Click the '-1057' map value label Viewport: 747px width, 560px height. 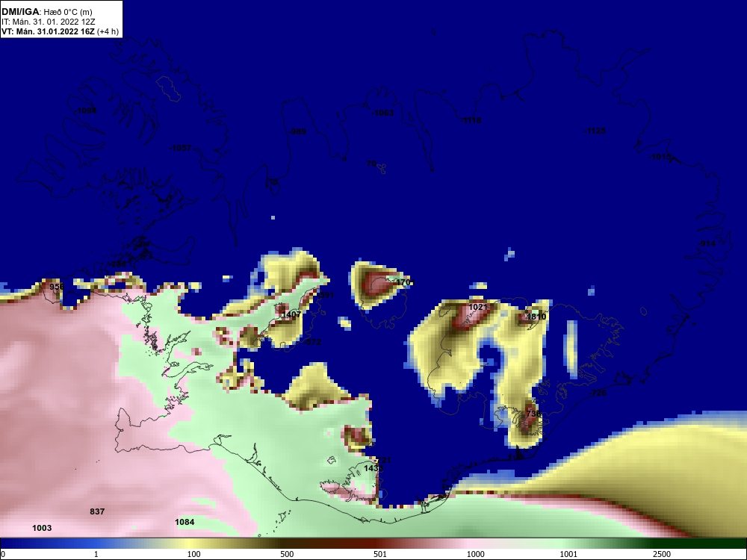coord(181,148)
